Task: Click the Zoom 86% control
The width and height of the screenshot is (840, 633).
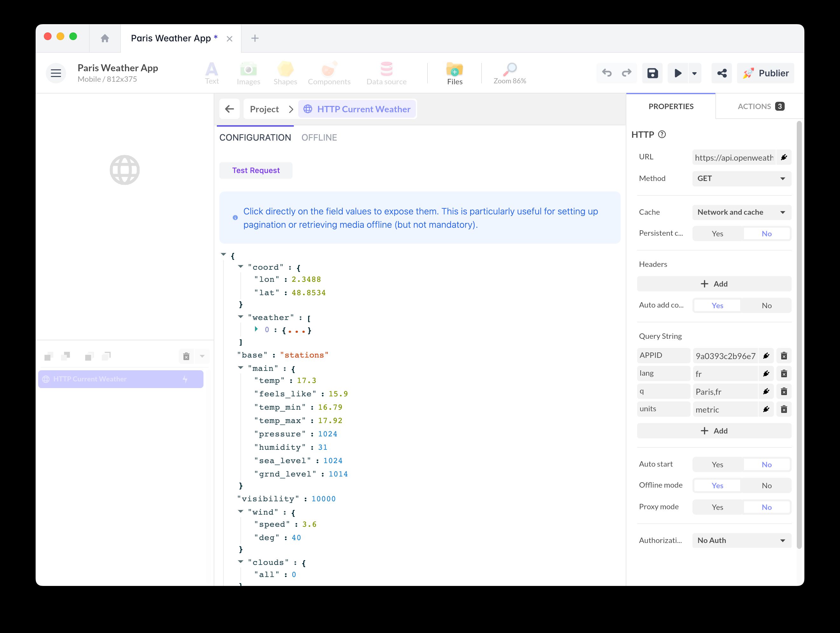Action: point(510,73)
